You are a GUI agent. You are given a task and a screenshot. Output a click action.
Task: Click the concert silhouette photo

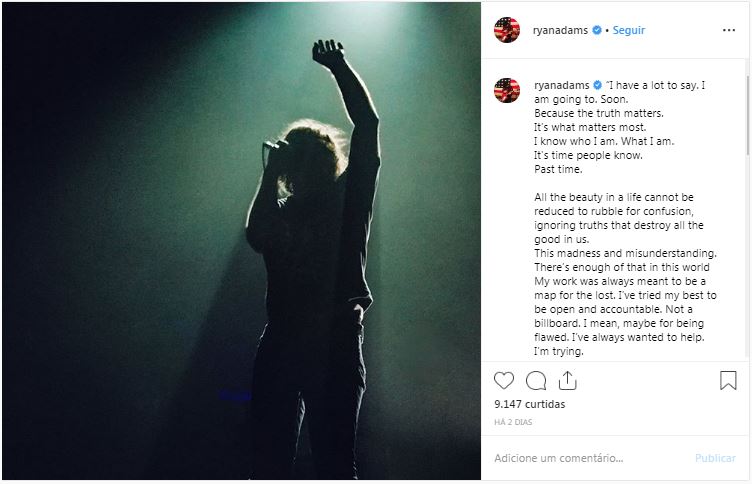(240, 240)
